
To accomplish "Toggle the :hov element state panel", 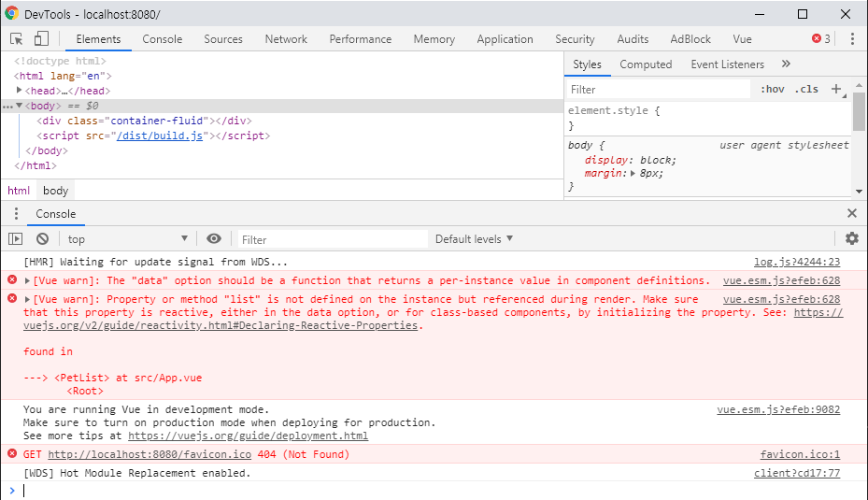I will (773, 89).
